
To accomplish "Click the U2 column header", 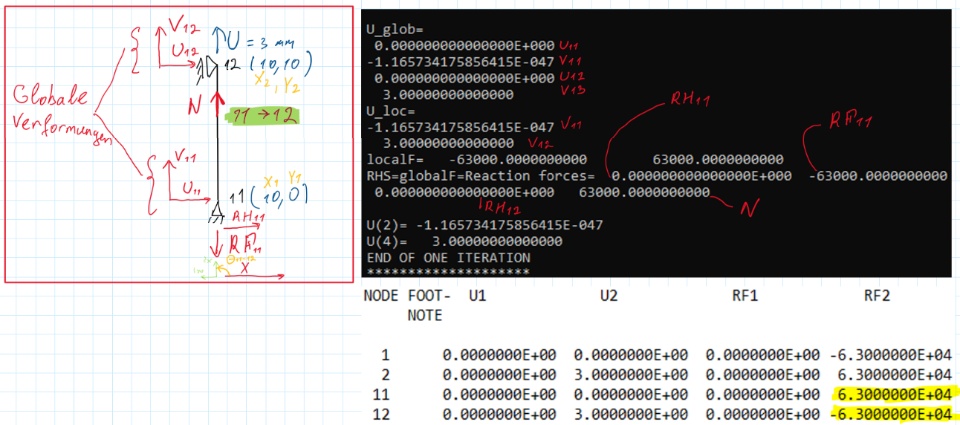I will 609,296.
